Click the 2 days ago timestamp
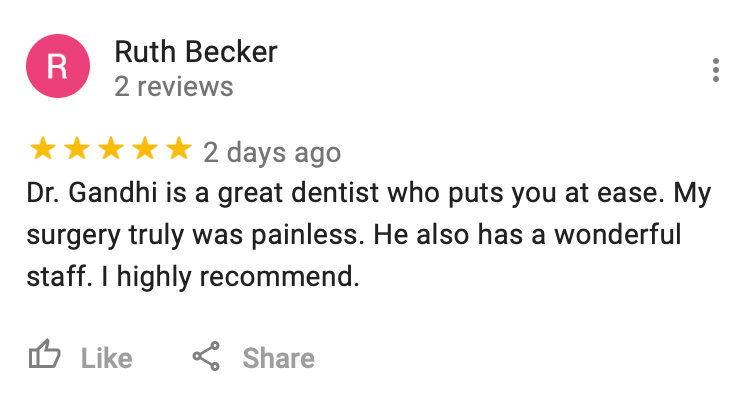The height and width of the screenshot is (404, 750). (x=272, y=153)
